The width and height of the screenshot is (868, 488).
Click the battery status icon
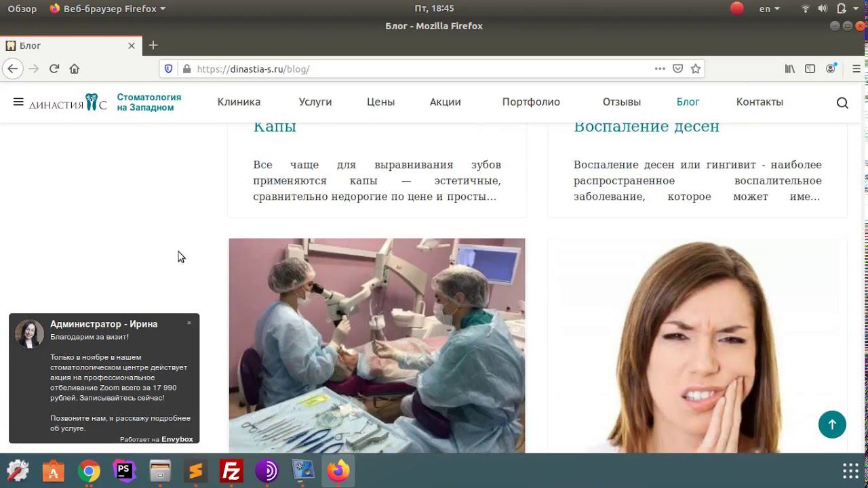click(x=842, y=9)
